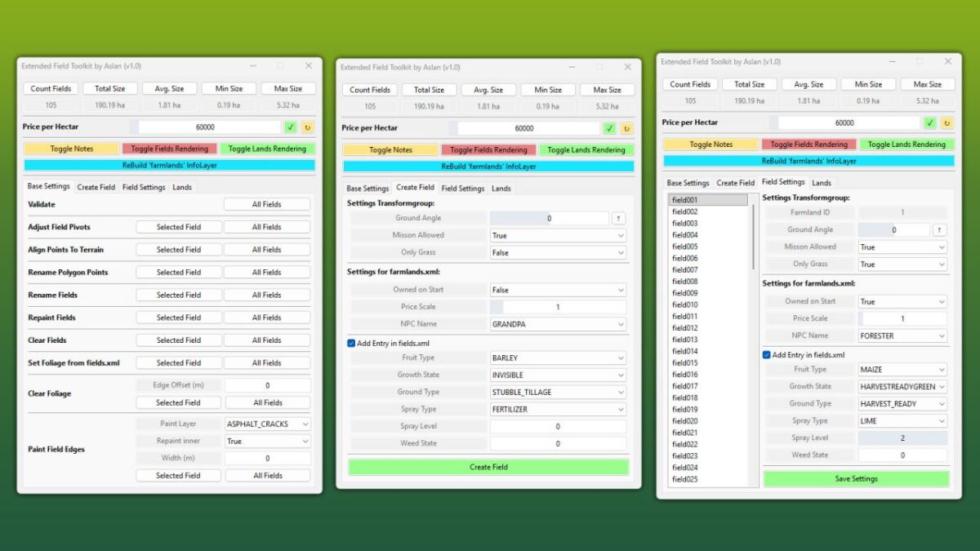This screenshot has width=980, height=551.
Task: Select field013 from the fields list
Action: click(686, 339)
